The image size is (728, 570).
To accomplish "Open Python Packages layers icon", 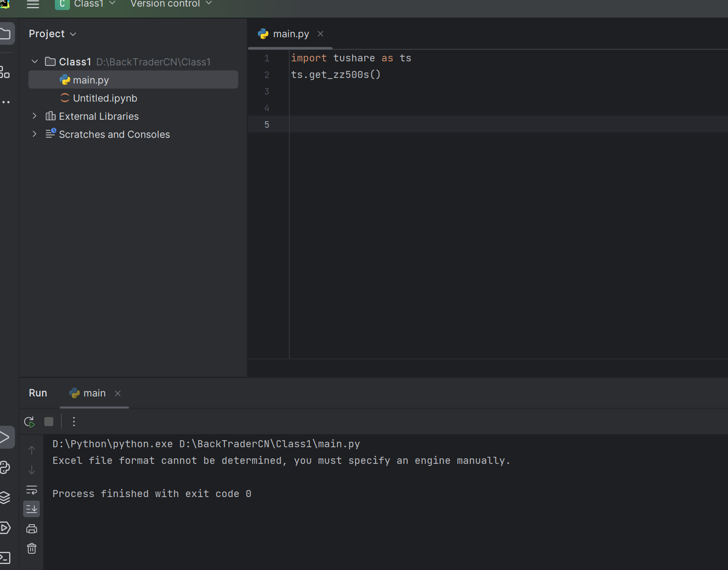I will point(5,497).
